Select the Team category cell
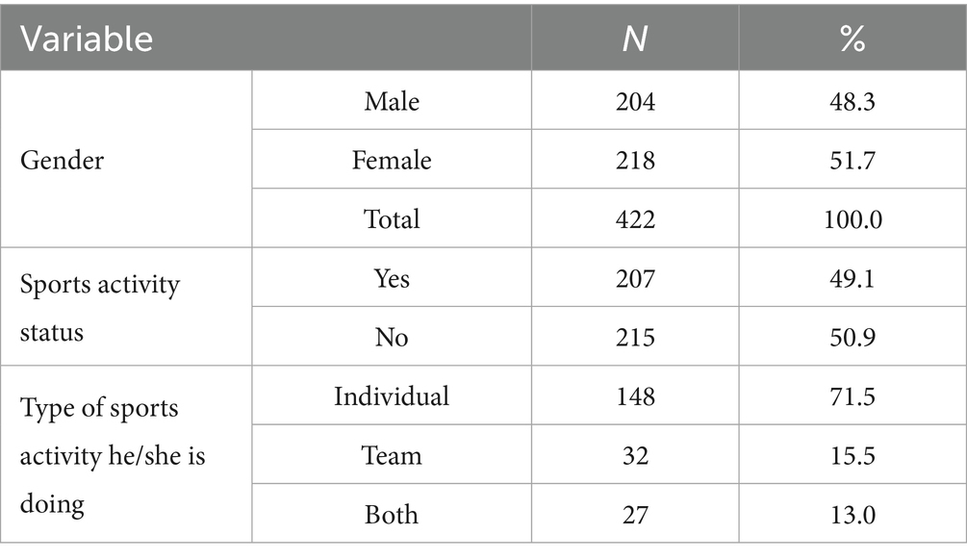 (x=392, y=456)
